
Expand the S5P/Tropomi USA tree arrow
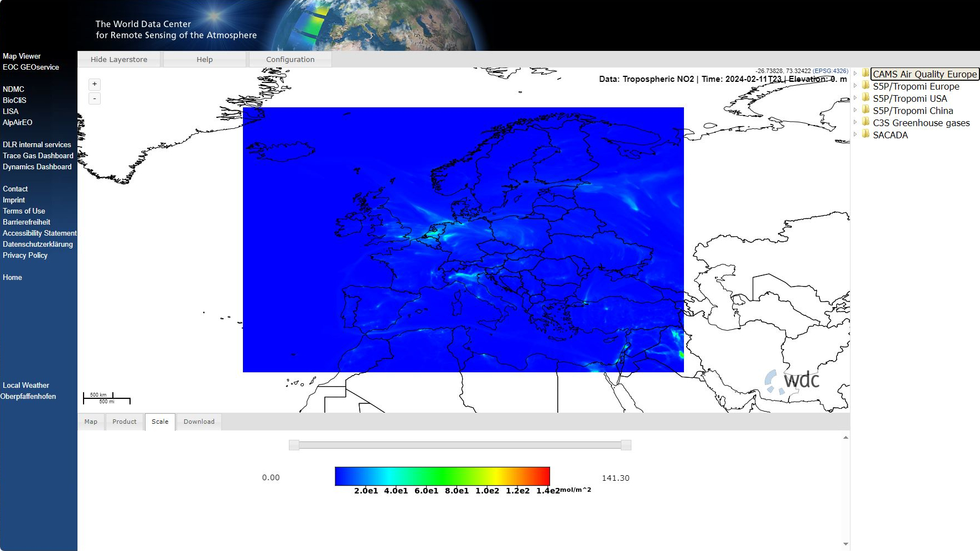pyautogui.click(x=855, y=98)
